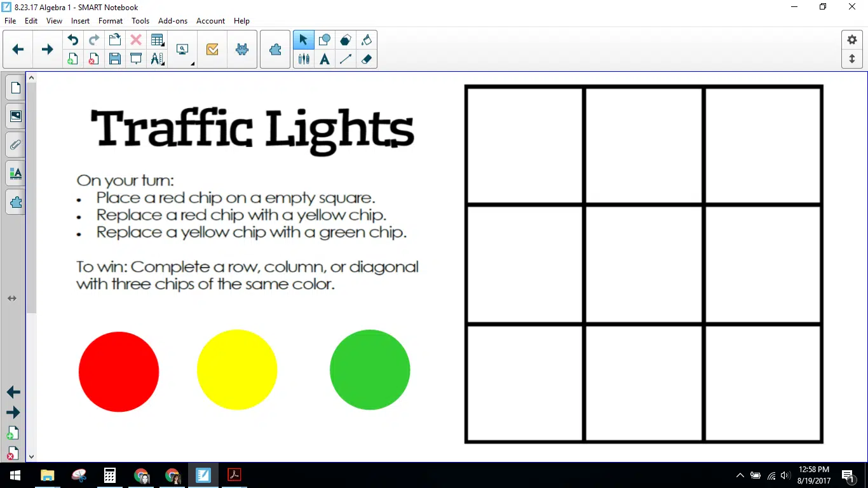Open the Gallery sidebar tab
The width and height of the screenshot is (868, 488).
16,116
